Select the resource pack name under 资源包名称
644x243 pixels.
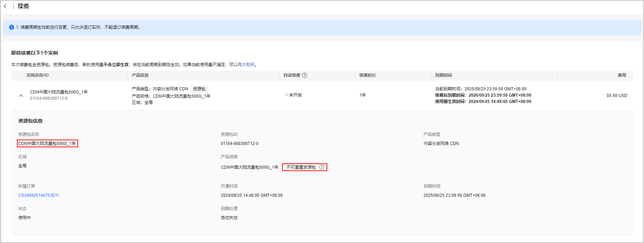pos(47,144)
